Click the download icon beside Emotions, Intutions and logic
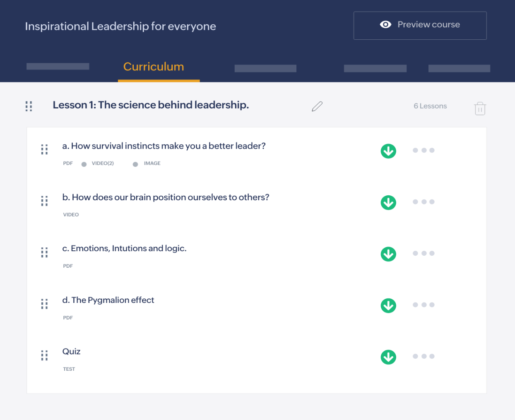Image resolution: width=515 pixels, height=420 pixels. tap(388, 254)
